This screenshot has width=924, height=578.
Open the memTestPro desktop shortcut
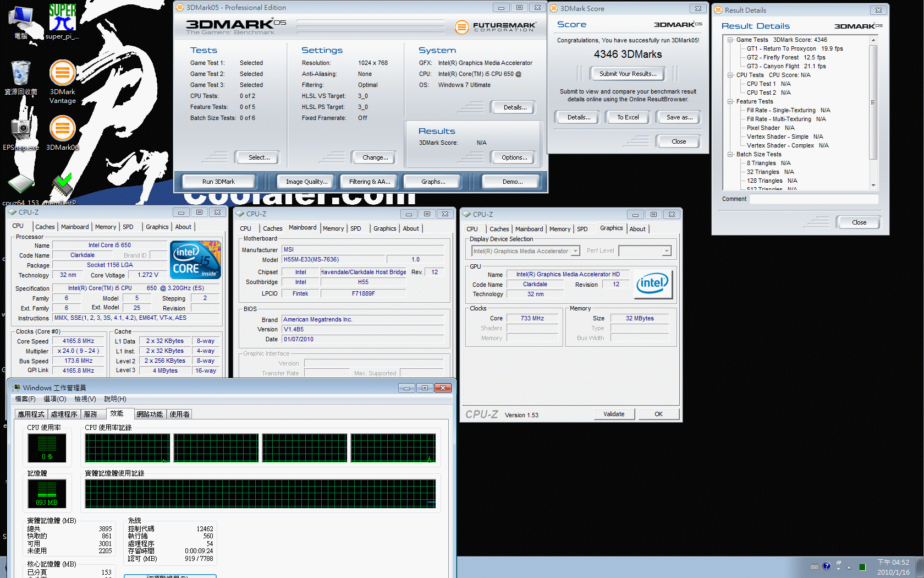point(62,190)
